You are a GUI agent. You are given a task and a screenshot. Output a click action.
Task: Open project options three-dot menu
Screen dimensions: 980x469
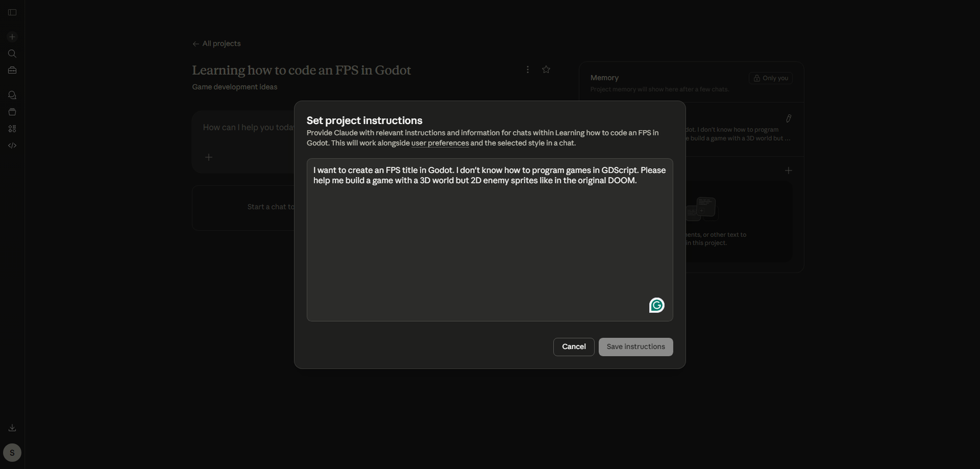[x=527, y=70]
